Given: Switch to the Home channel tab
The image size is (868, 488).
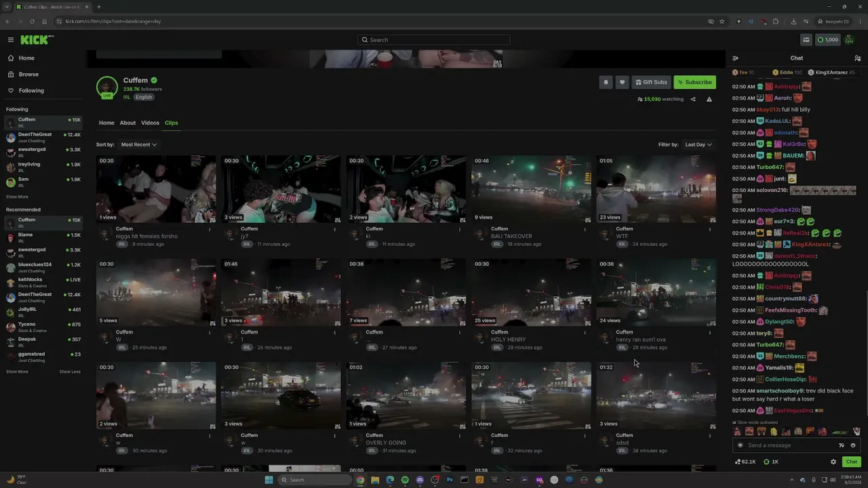Looking at the screenshot, I should pos(106,123).
